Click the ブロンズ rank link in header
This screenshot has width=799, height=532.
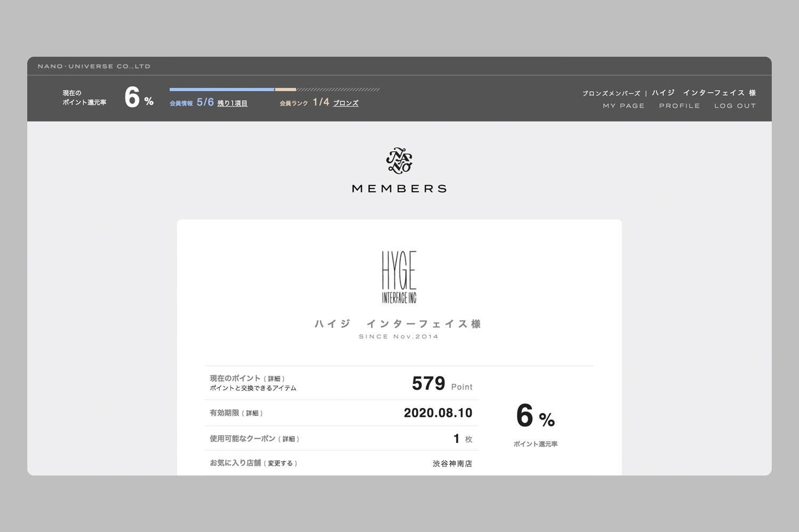click(x=346, y=103)
